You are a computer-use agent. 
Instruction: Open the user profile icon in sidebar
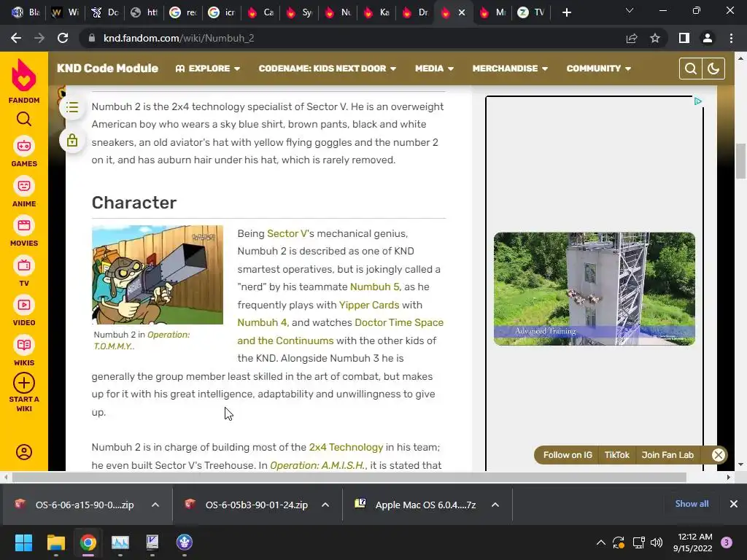click(24, 452)
